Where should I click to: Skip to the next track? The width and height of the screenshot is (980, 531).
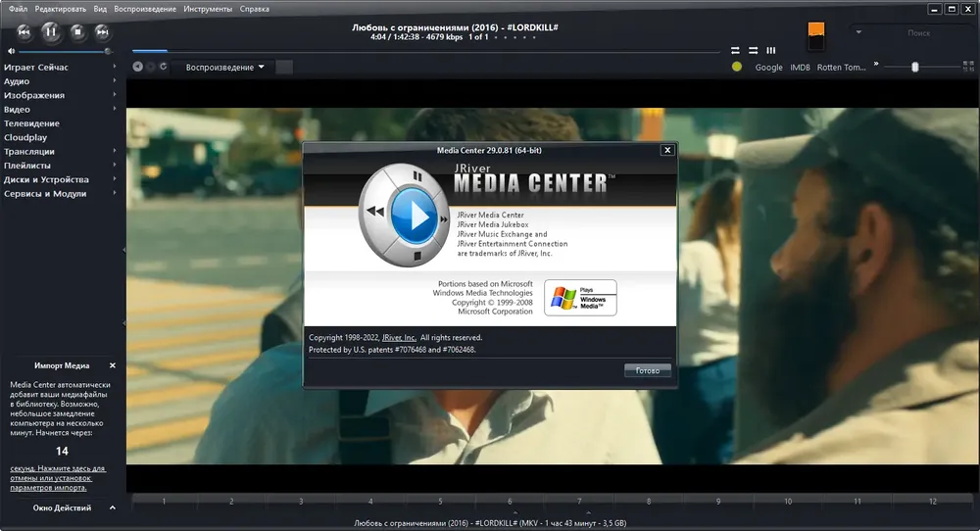click(x=103, y=32)
